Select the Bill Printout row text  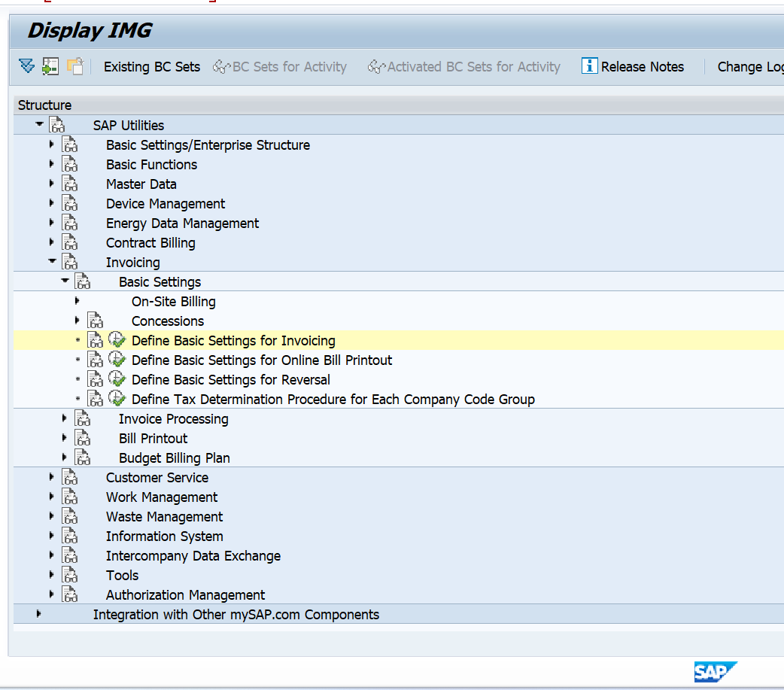[153, 439]
